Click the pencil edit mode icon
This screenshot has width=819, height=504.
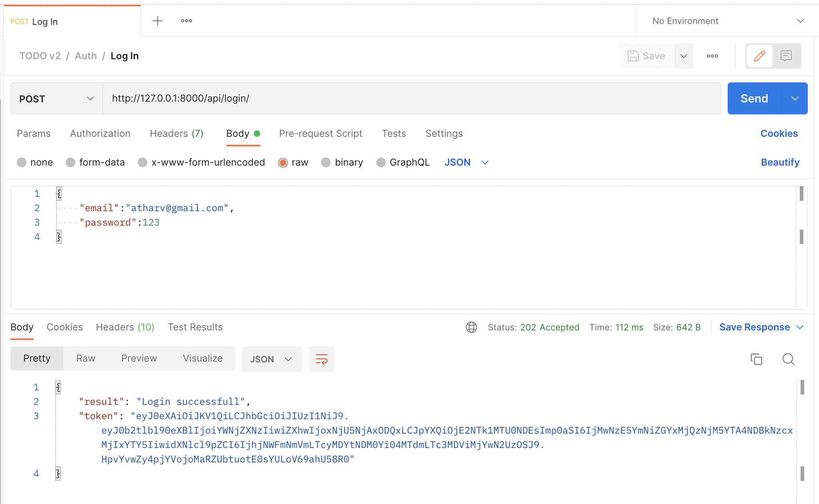(759, 56)
